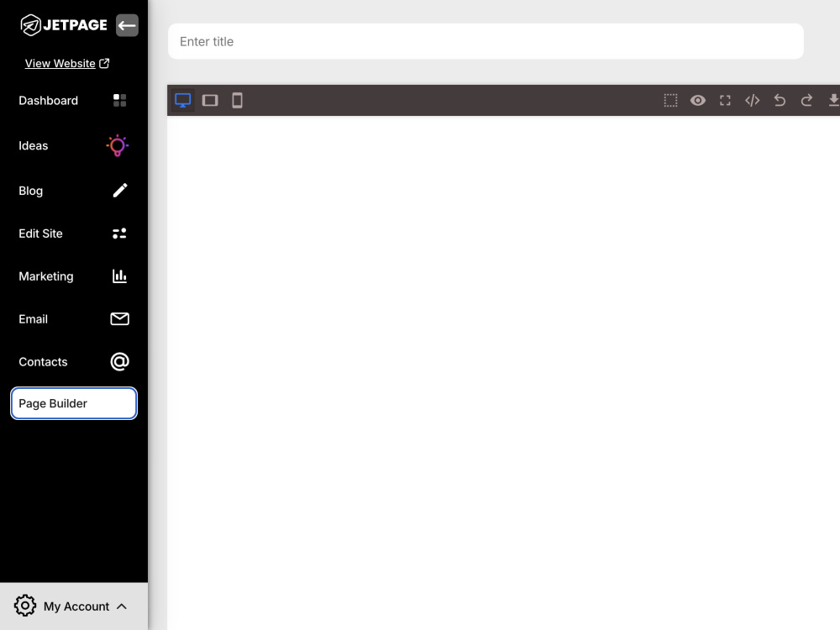Toggle preview mode with the eye icon
Viewport: 840px width, 630px height.
pyautogui.click(x=698, y=100)
